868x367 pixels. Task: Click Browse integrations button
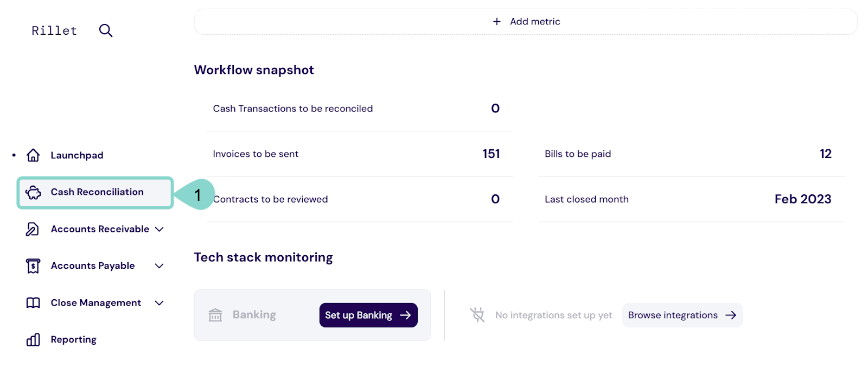point(682,315)
